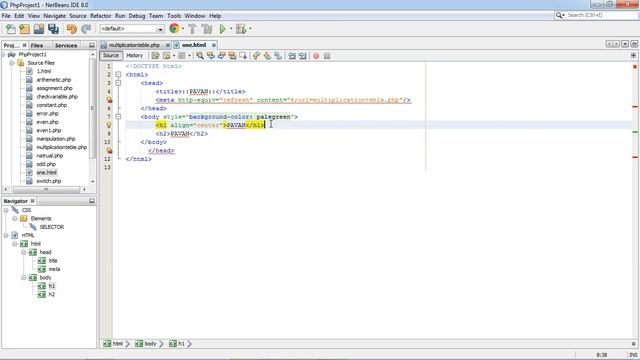Screen dimensions: 640x360
Task: Open the Run Project dropdown arrow
Action: [x=231, y=29]
